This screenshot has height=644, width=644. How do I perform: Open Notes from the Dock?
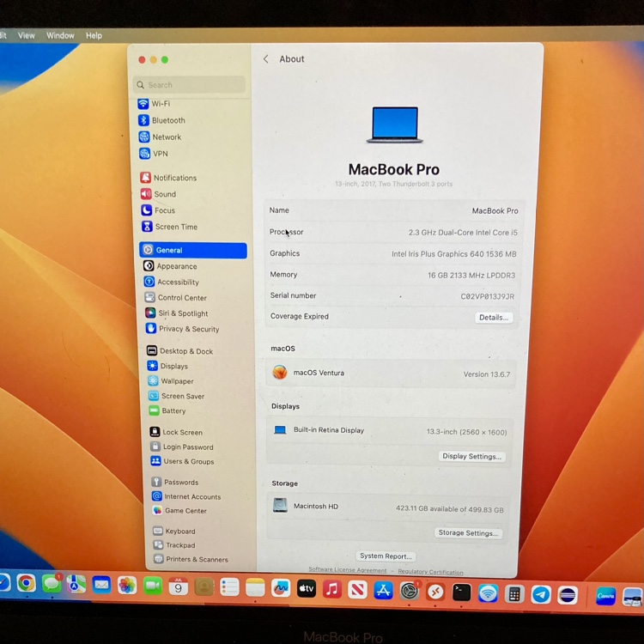pos(255,588)
